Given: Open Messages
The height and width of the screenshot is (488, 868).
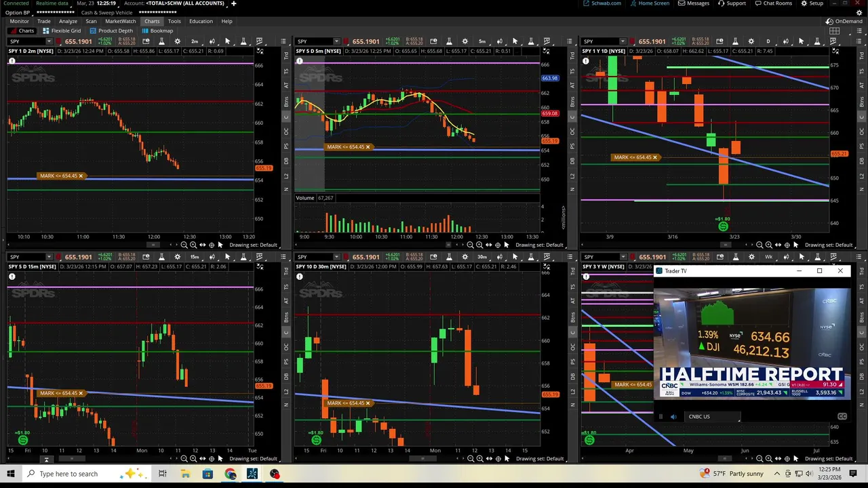Looking at the screenshot, I should [x=694, y=3].
